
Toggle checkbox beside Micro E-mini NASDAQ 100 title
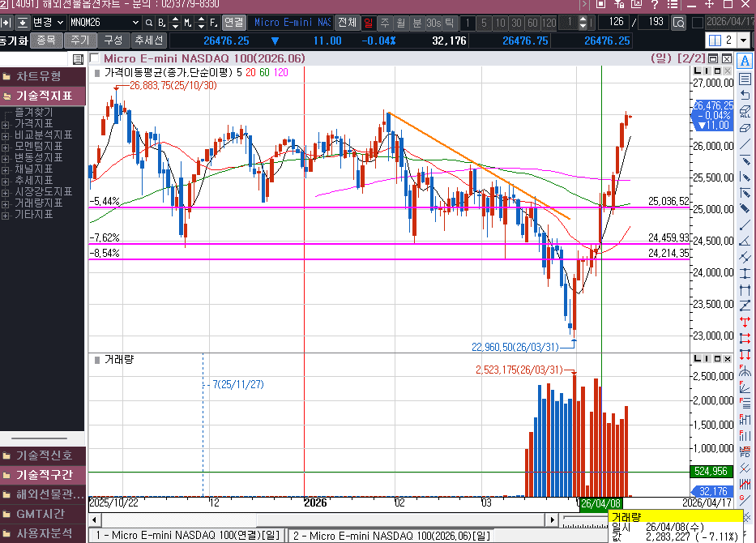pyautogui.click(x=95, y=58)
